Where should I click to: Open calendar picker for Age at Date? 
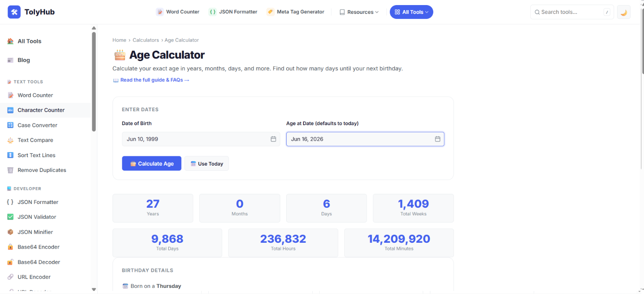pos(437,139)
